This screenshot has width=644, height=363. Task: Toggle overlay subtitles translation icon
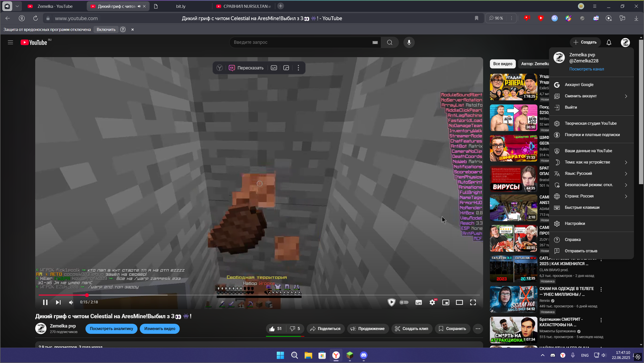pos(274,67)
